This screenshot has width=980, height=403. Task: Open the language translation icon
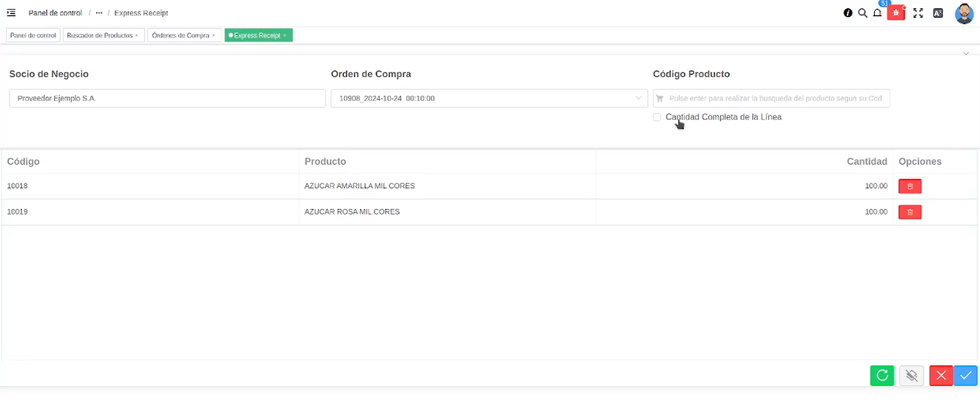pos(938,13)
